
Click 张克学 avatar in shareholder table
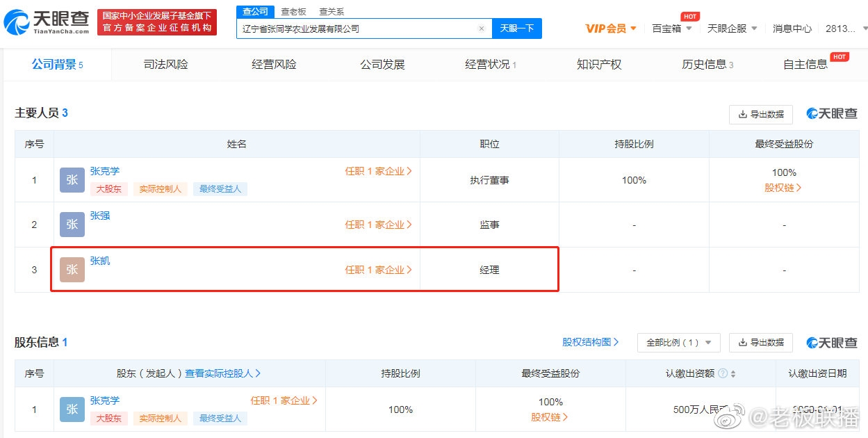click(x=72, y=409)
